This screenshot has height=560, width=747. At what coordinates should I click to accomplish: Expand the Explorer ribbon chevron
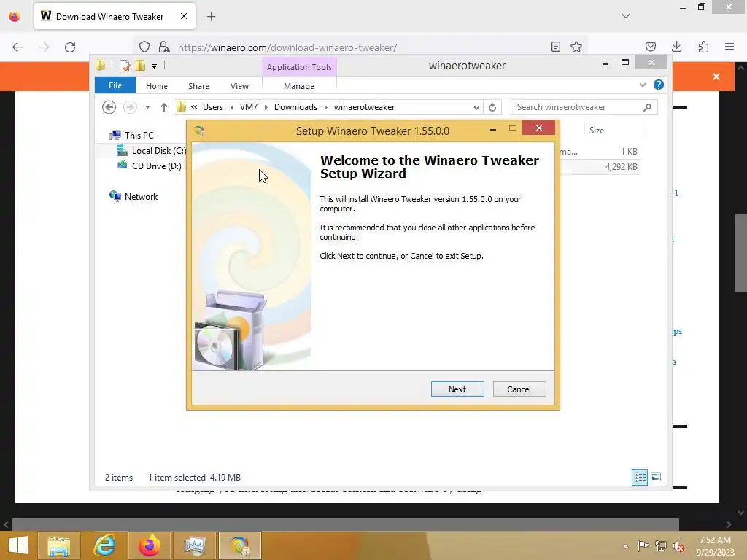643,85
